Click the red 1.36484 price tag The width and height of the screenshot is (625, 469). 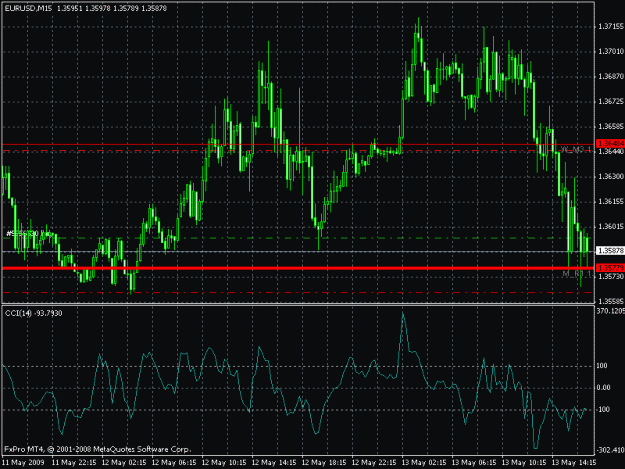[611, 143]
